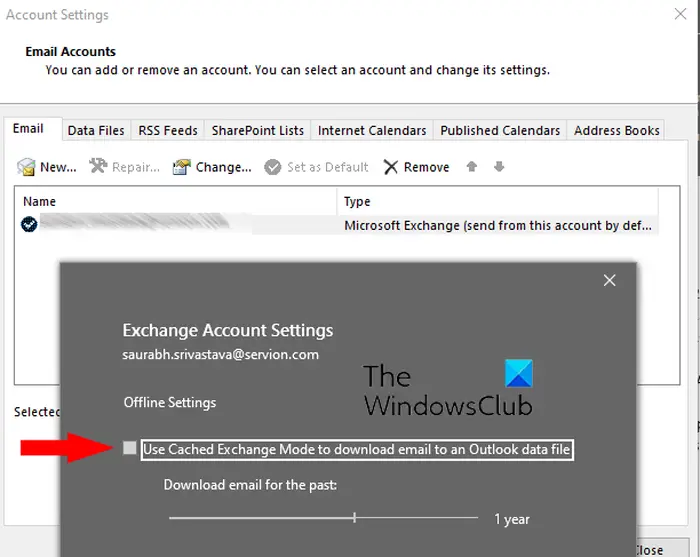
Task: Click the 1 year slider value
Action: coord(512,520)
